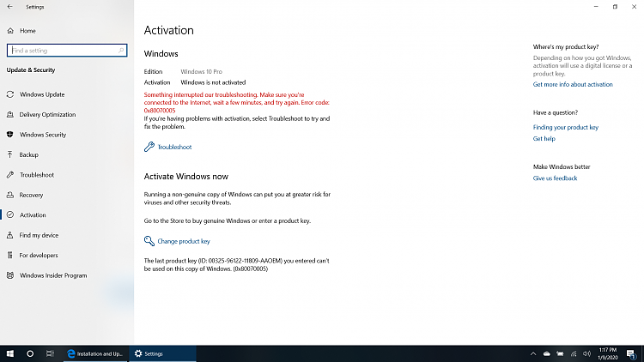Click the Get help link
Viewport: 644px width, 362px height.
click(x=544, y=139)
